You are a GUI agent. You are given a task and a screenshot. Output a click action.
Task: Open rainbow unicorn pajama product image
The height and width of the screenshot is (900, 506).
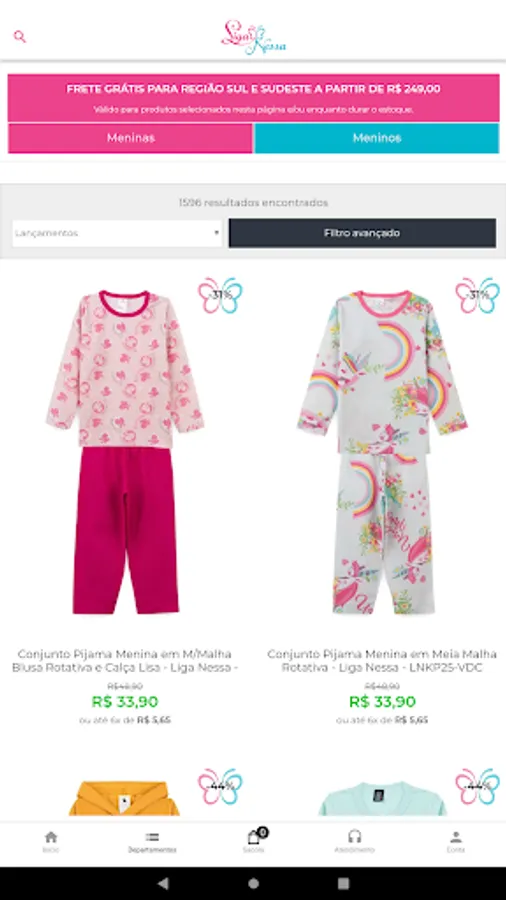coord(382,452)
